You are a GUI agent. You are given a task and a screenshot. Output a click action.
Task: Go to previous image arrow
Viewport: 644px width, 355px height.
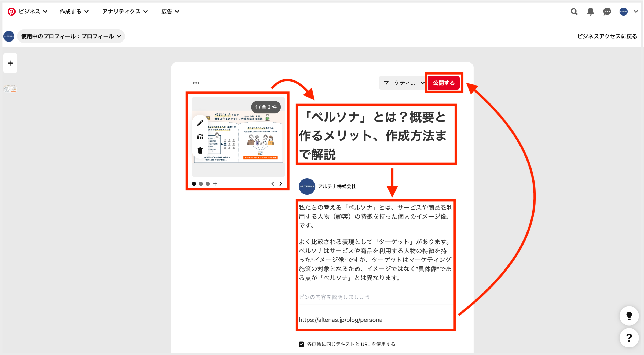pyautogui.click(x=273, y=184)
